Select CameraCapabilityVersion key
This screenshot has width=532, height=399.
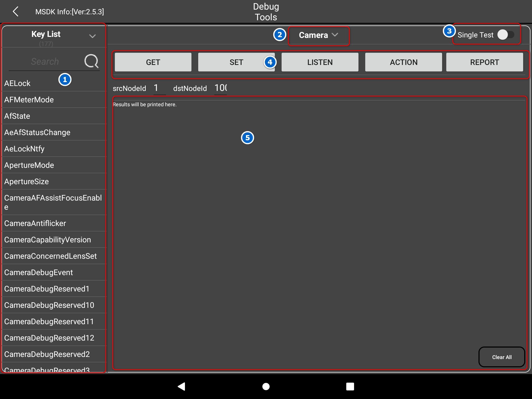(x=54, y=240)
